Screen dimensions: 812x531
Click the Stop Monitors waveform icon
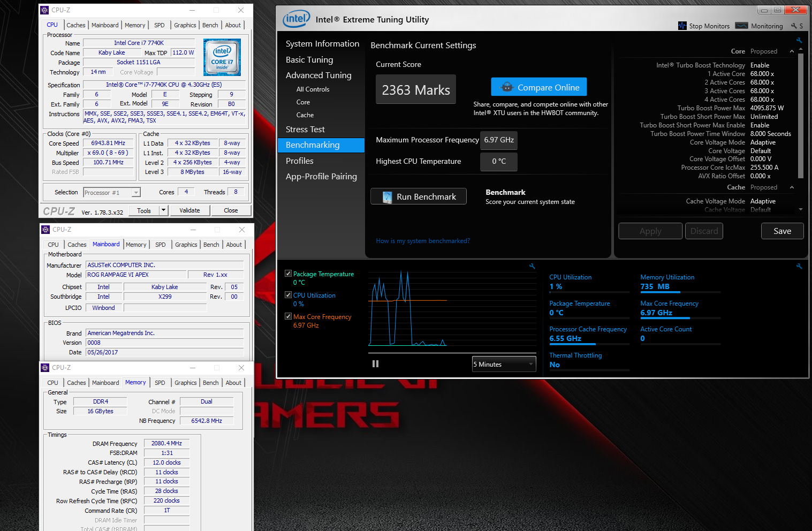[x=682, y=26]
